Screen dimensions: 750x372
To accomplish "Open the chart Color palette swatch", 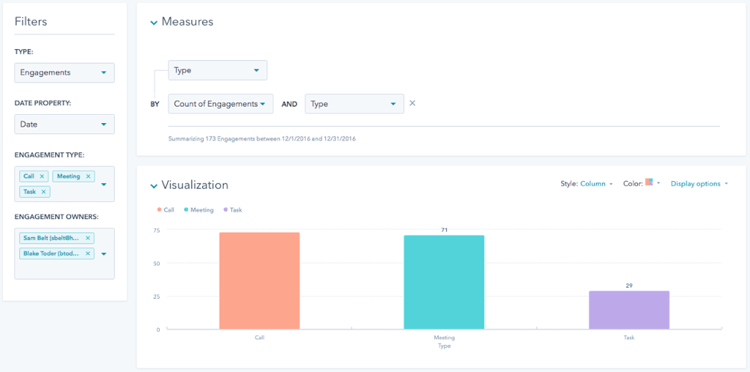I will (649, 182).
